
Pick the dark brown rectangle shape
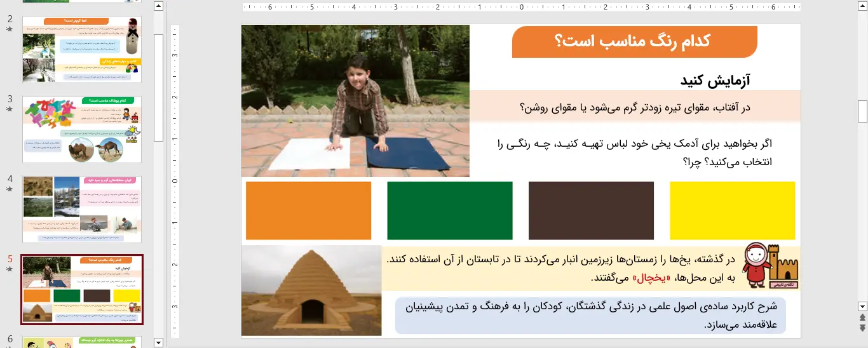coord(591,211)
